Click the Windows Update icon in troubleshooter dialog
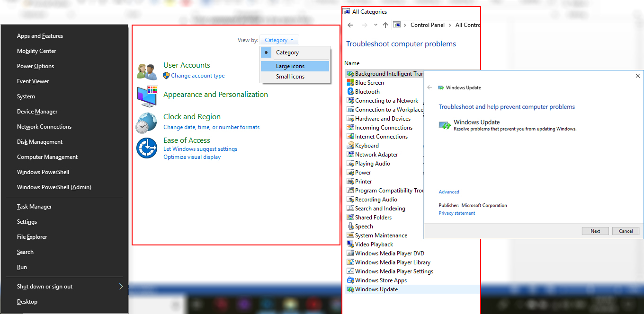 (x=445, y=125)
